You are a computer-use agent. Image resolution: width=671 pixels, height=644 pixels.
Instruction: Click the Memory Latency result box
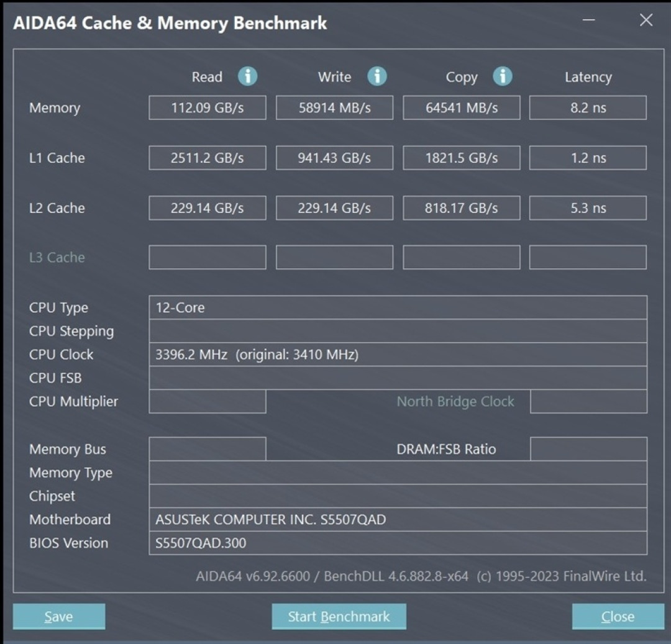[x=588, y=107]
